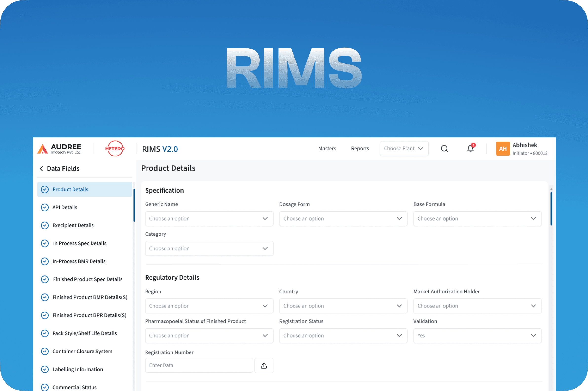588x391 pixels.
Task: Click the search magnifier icon
Action: [444, 149]
